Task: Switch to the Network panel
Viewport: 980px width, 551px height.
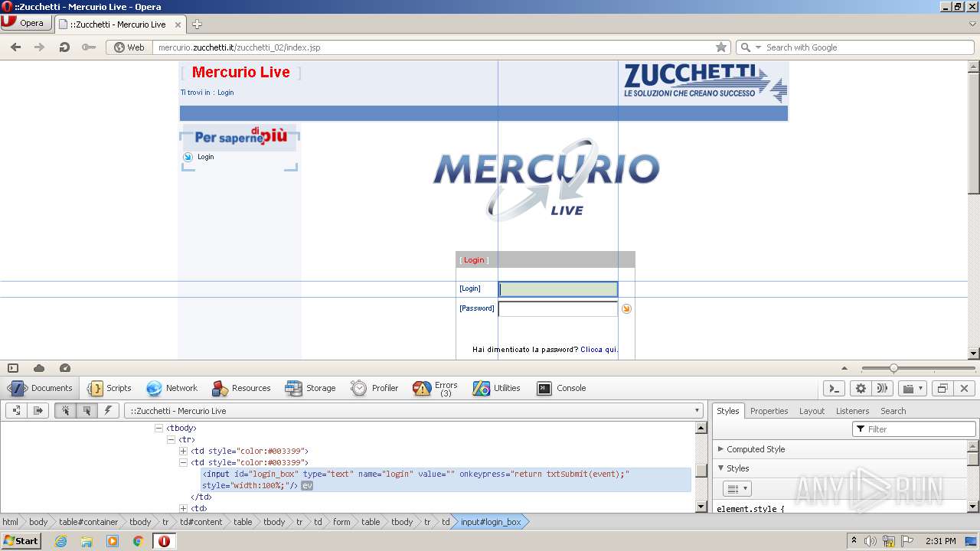Action: 171,388
